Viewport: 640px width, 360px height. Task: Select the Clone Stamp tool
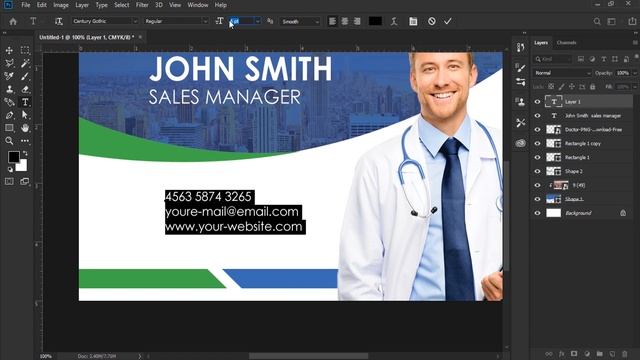coord(9,89)
